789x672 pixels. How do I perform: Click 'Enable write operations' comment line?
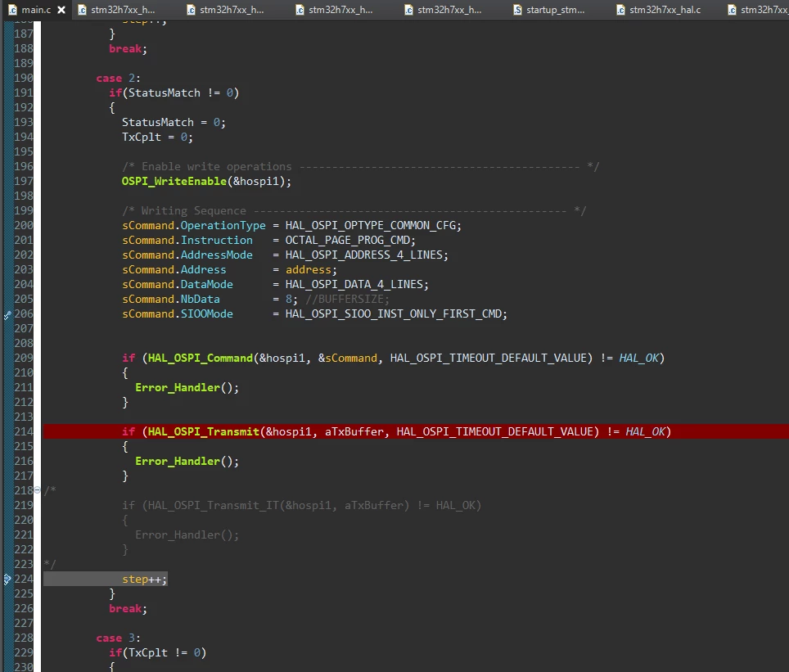[360, 167]
